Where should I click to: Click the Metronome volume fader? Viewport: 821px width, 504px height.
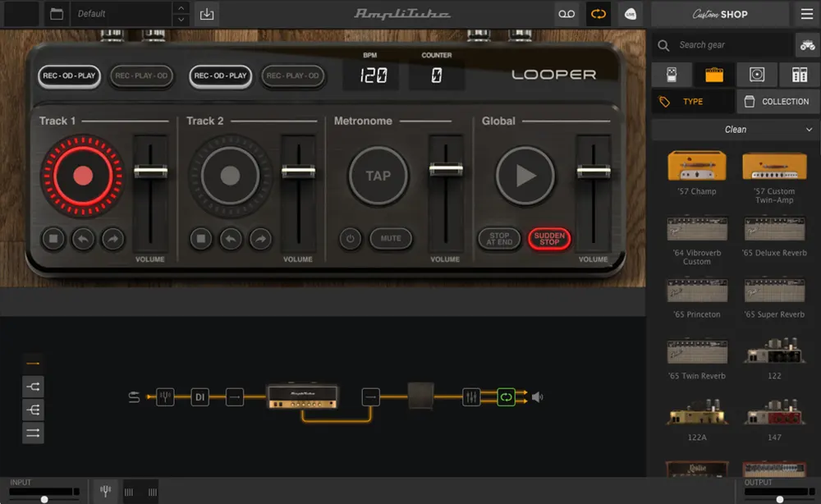point(446,169)
